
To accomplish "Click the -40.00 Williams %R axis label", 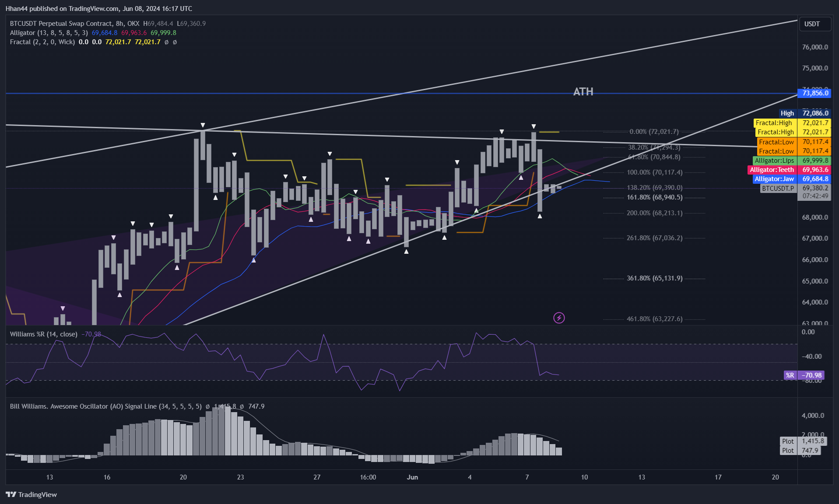I will (811, 357).
